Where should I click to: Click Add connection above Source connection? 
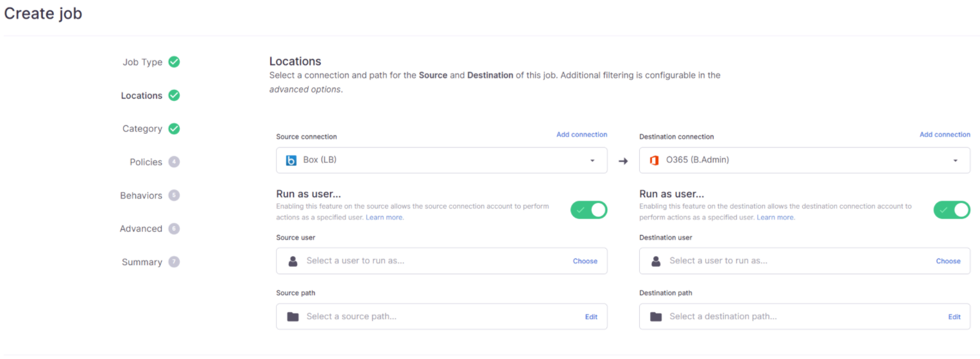click(581, 134)
